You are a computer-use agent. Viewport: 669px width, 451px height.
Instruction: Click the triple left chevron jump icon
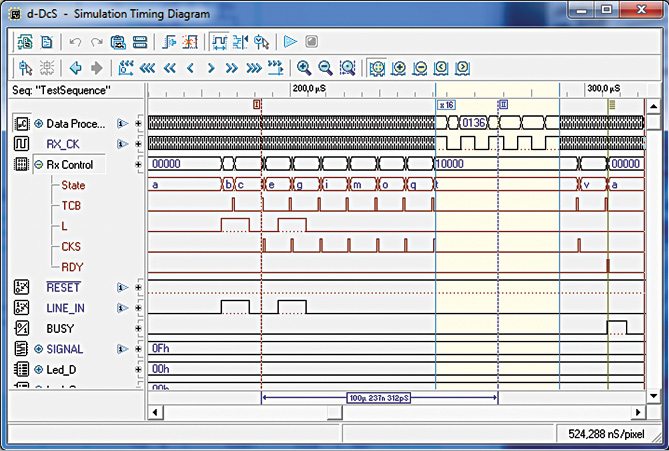tap(148, 68)
